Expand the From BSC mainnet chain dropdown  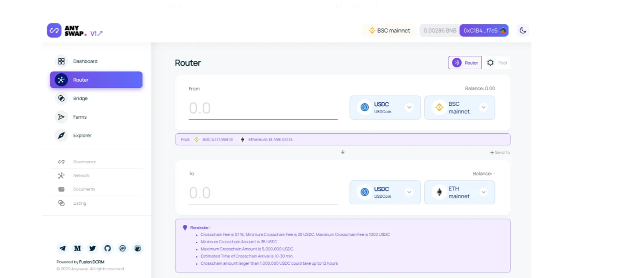460,108
